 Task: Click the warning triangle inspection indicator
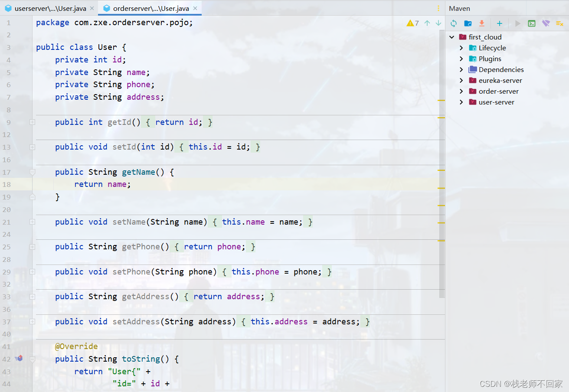click(x=410, y=23)
